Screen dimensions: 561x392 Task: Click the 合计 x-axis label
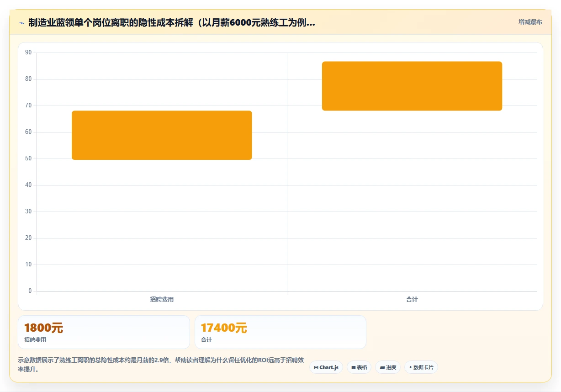pyautogui.click(x=412, y=300)
